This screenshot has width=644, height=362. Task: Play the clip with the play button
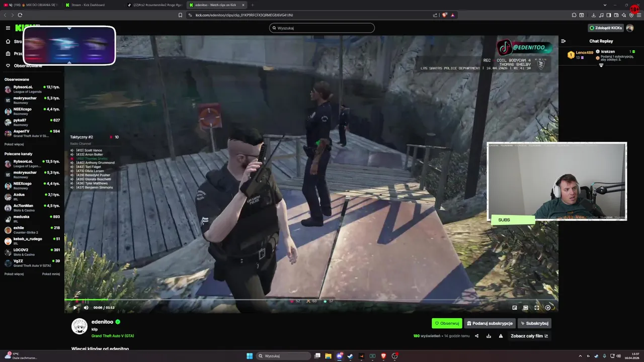pyautogui.click(x=75, y=308)
